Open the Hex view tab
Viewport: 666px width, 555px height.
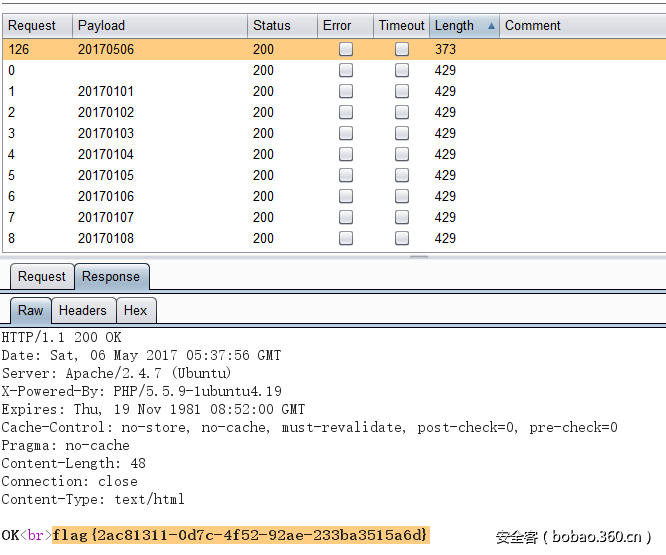coord(136,311)
